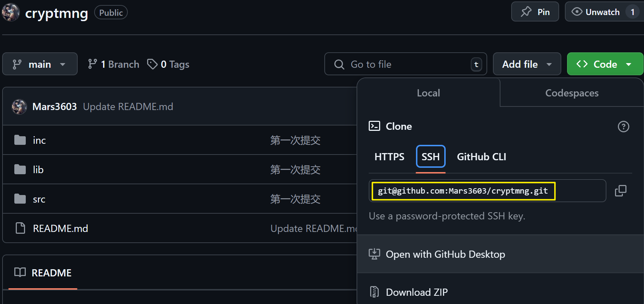The width and height of the screenshot is (644, 304).
Task: Click the 't' keyboard shortcut hint
Action: pyautogui.click(x=476, y=65)
